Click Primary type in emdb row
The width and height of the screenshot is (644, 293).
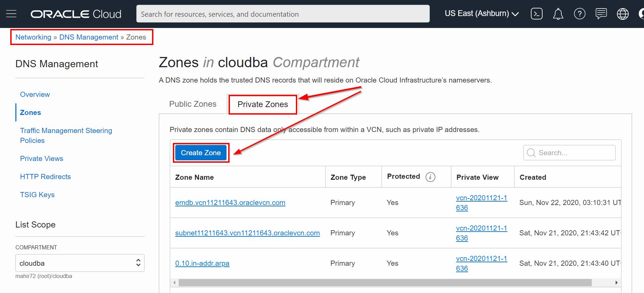pos(343,203)
